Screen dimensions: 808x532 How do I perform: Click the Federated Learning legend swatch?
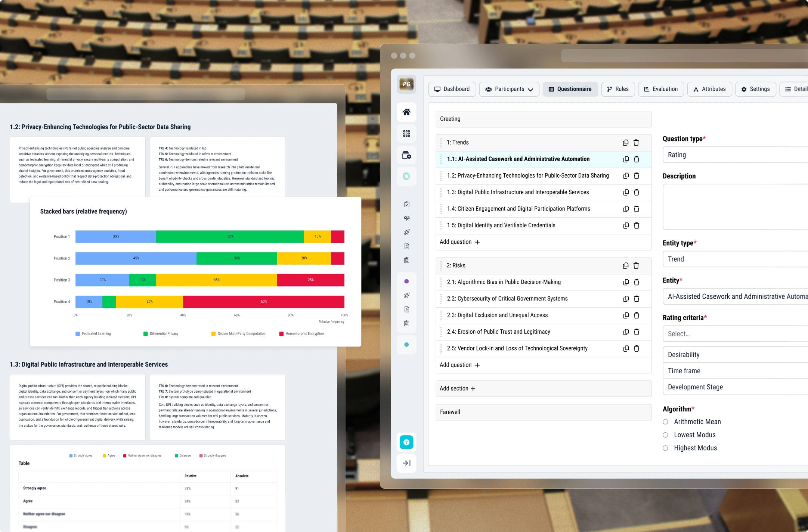[78, 334]
